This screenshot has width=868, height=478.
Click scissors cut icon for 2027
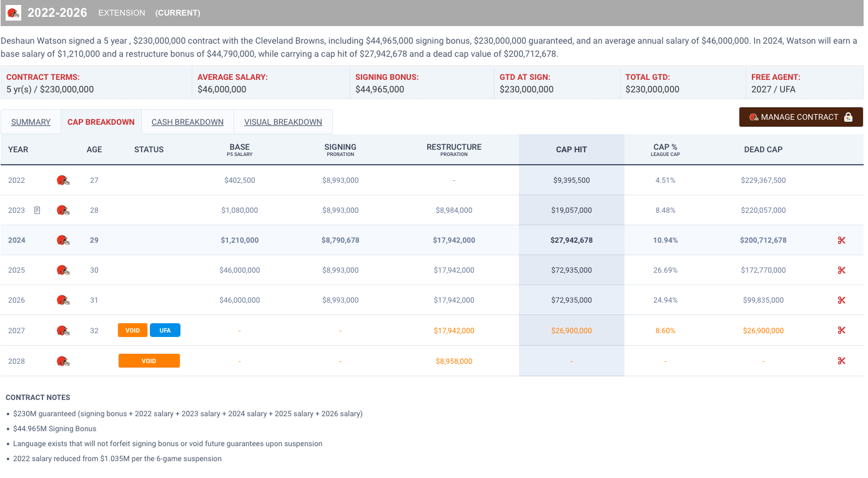841,331
